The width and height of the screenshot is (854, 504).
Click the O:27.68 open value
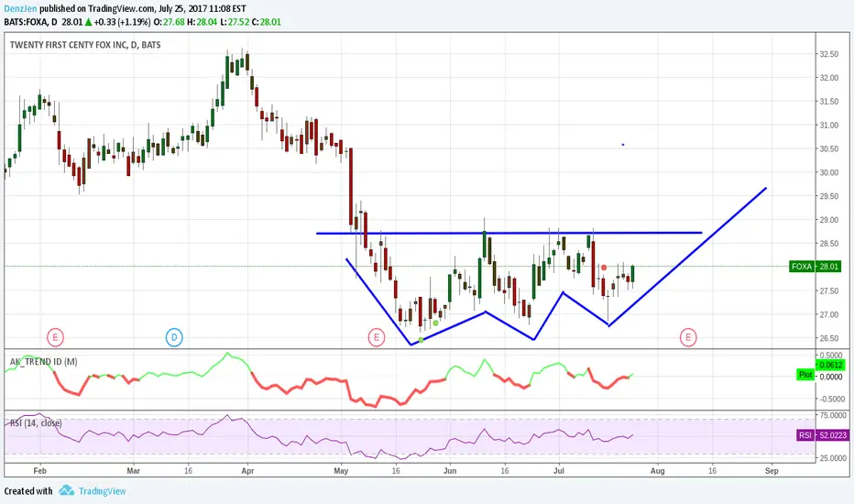click(169, 22)
